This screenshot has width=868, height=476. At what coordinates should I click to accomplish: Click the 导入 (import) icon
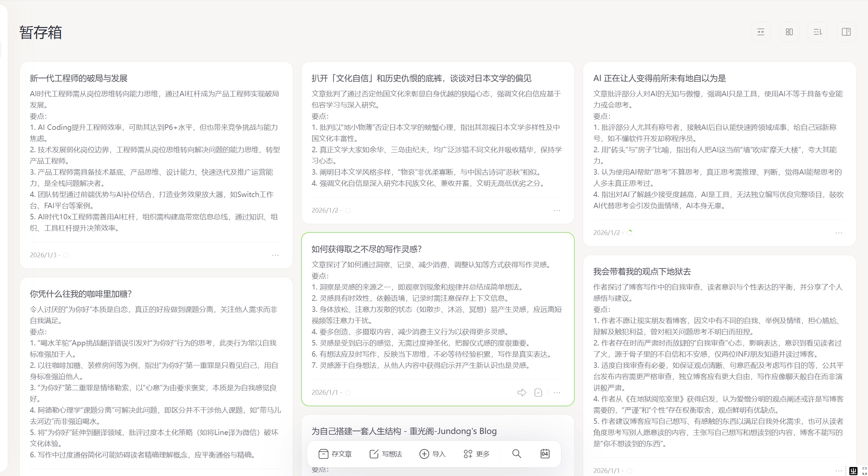tap(424, 454)
